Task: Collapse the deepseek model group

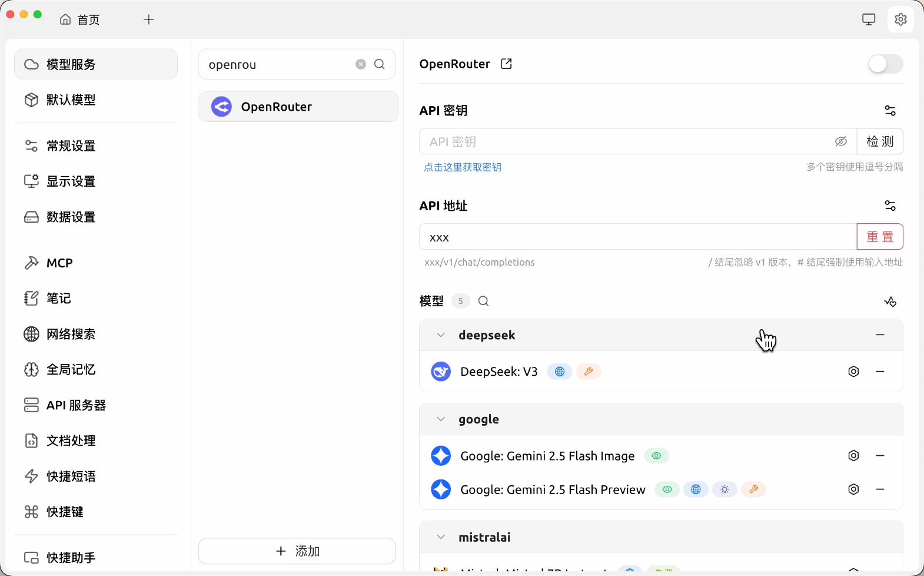Action: pos(441,335)
